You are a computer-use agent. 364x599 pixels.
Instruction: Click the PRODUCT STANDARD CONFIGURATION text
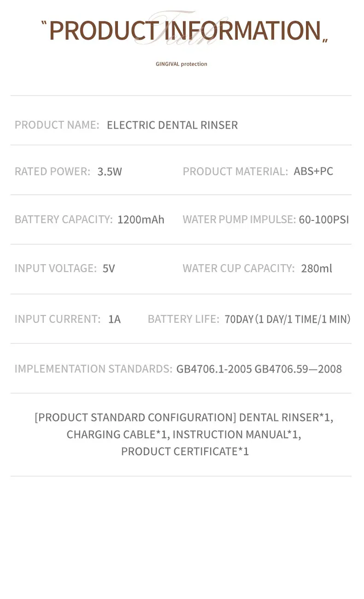tap(135, 417)
